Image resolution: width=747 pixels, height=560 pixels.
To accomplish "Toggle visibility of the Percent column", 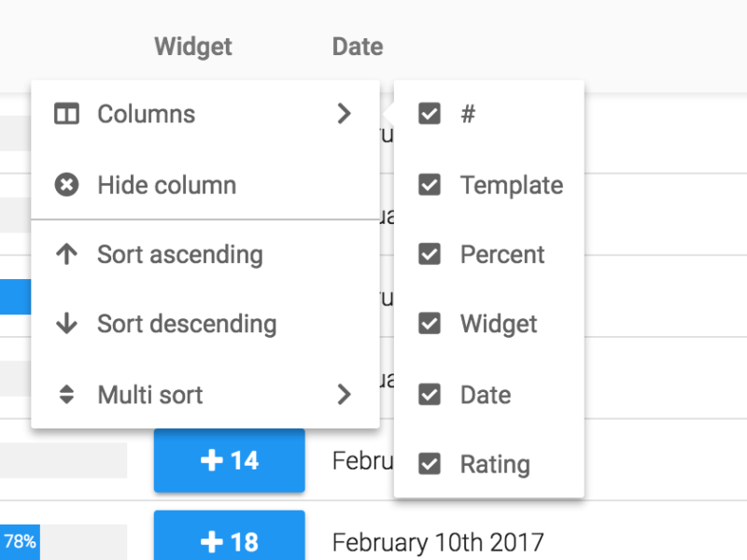I will pyautogui.click(x=430, y=254).
